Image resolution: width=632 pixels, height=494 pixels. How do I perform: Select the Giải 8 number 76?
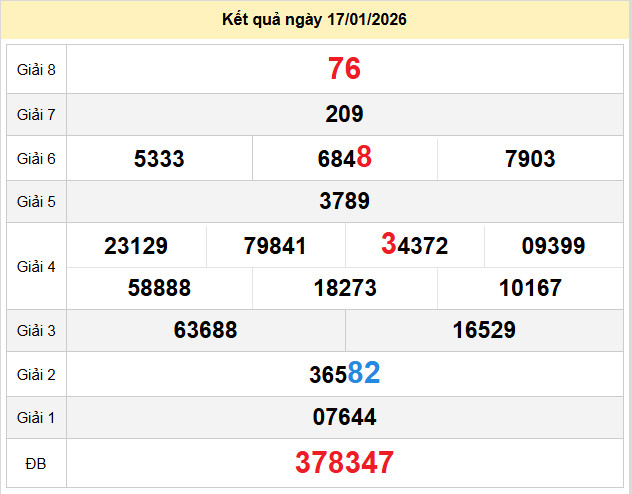pos(344,69)
